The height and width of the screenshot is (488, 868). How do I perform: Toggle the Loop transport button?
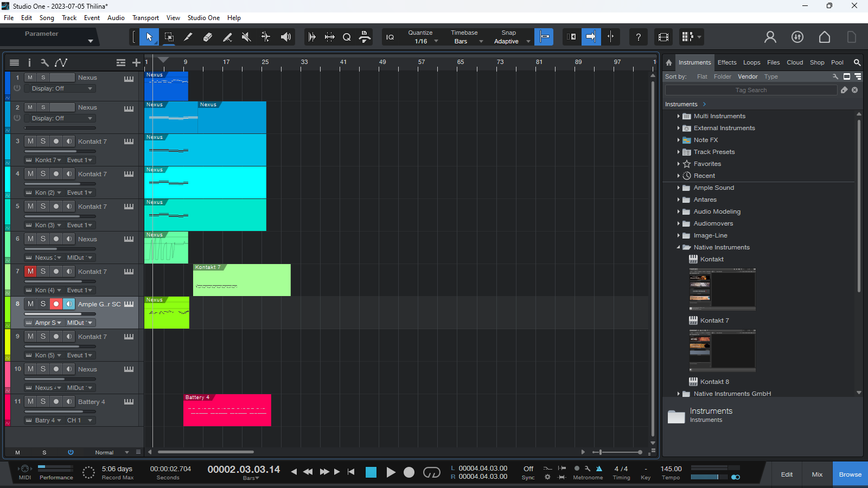coord(432,472)
